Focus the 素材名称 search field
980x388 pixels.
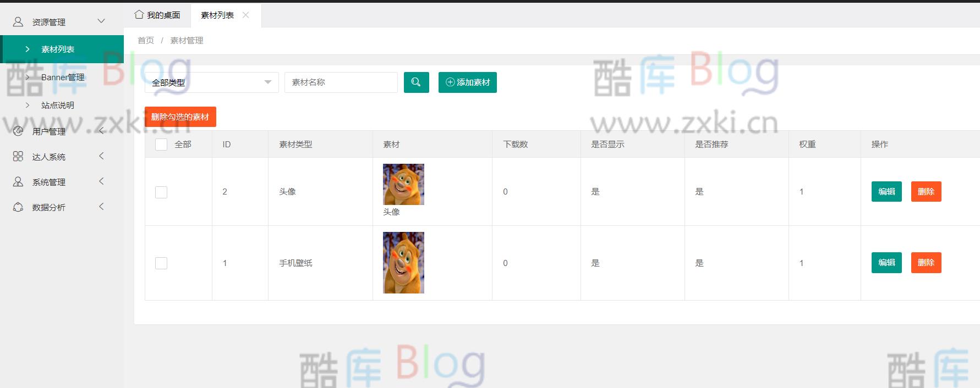point(341,82)
